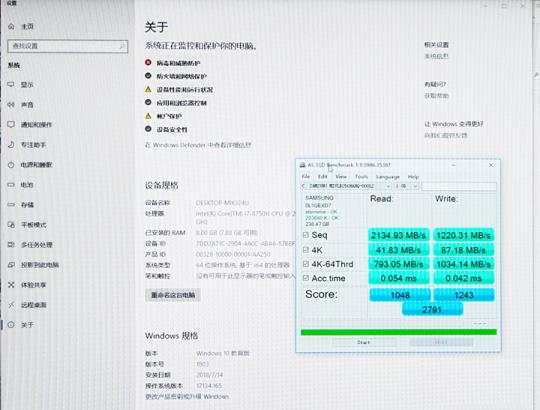540x410 pixels.
Task: Click app and browser control check icon
Action: pyautogui.click(x=148, y=102)
